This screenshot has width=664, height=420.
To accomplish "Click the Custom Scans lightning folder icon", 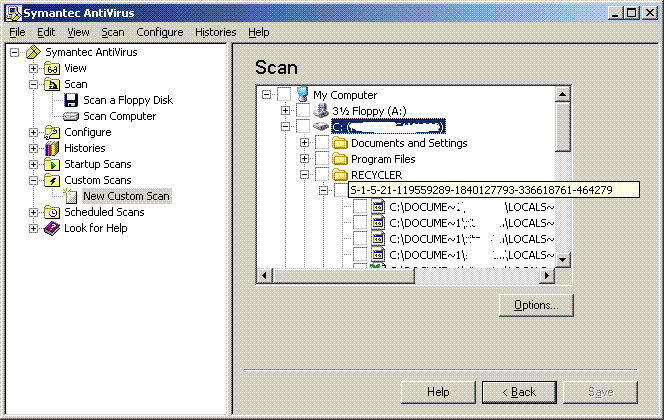I will pyautogui.click(x=52, y=180).
